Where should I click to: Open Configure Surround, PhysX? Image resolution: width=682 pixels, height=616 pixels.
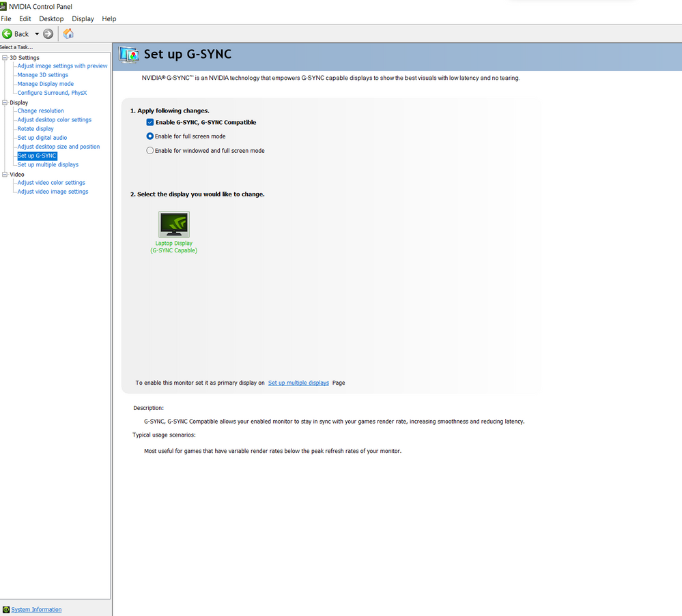pyautogui.click(x=52, y=93)
